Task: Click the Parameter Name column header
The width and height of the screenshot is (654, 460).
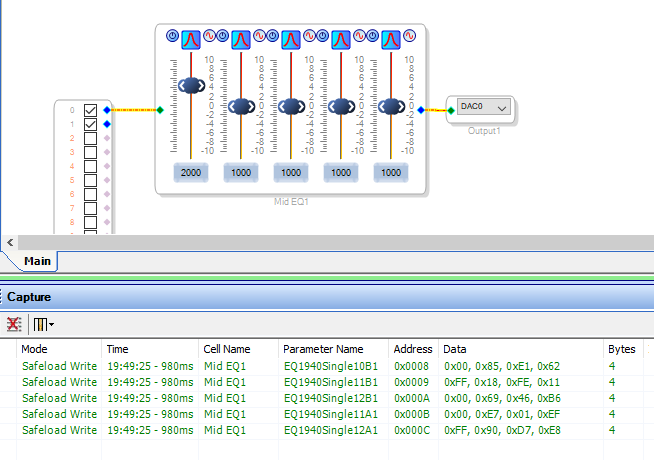Action: (333, 349)
